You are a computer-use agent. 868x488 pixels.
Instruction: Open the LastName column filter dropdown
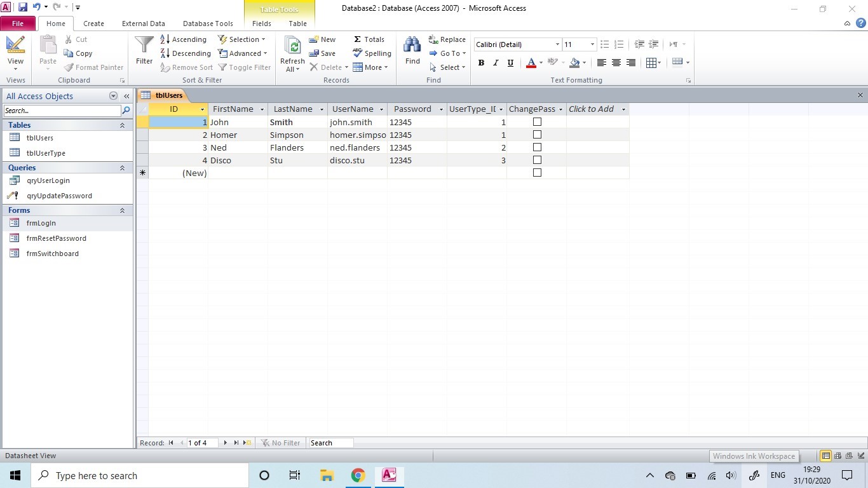pyautogui.click(x=322, y=109)
